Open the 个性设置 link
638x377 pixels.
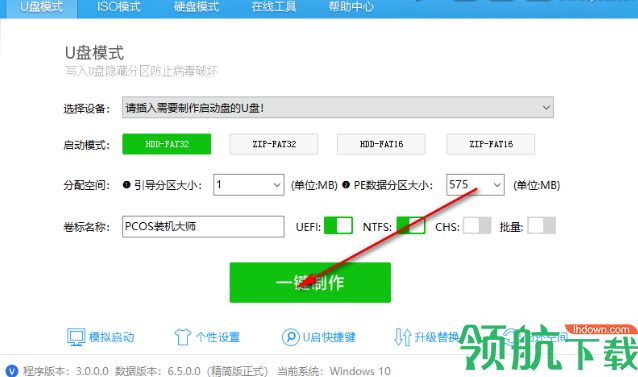[x=218, y=337]
